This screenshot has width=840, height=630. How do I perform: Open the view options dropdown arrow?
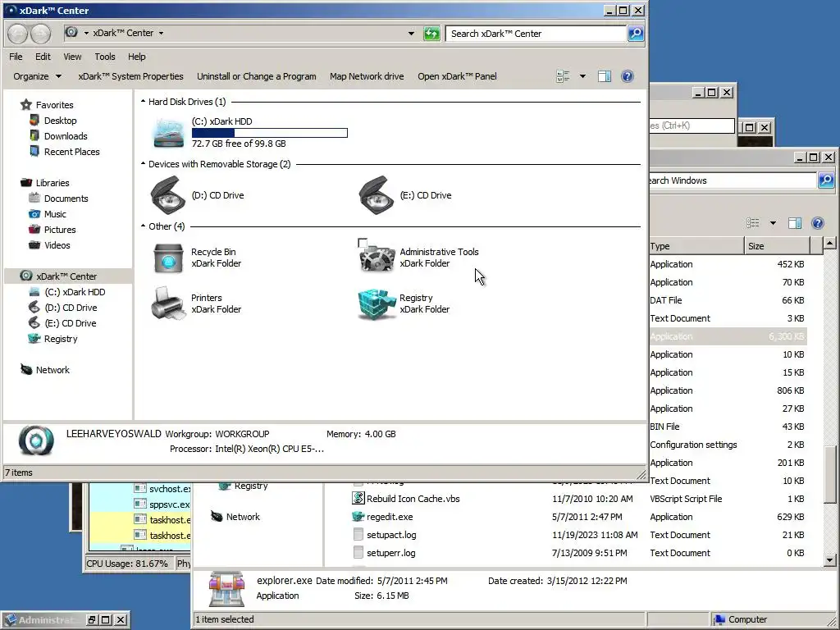click(582, 76)
